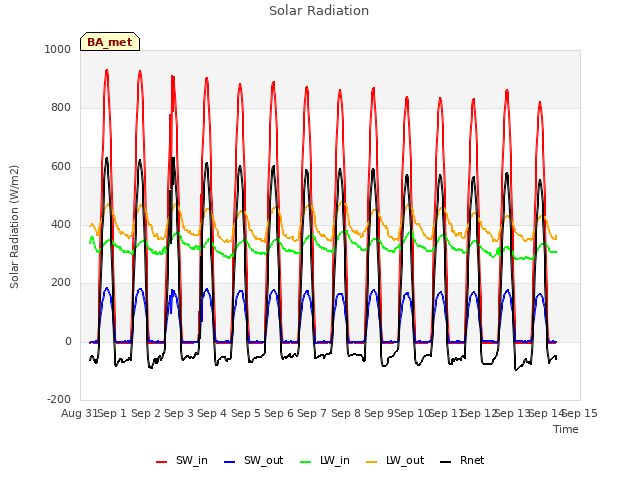Click the BA_met annotation label
This screenshot has width=640, height=480.
click(x=110, y=42)
